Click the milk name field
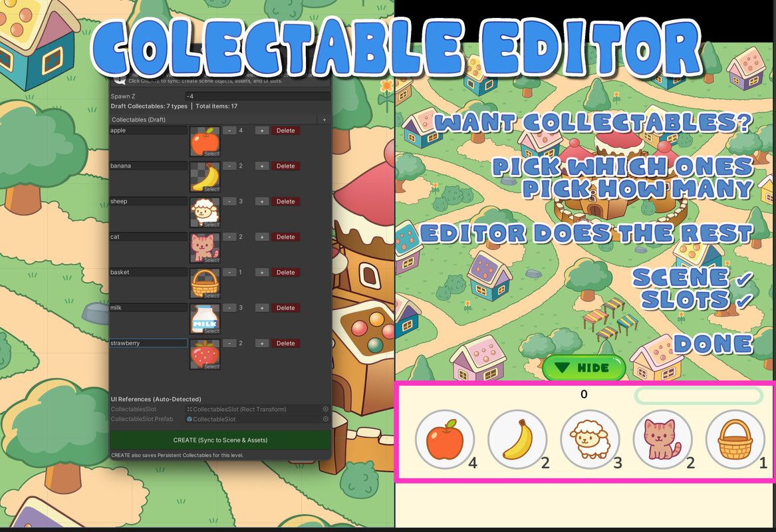This screenshot has width=776, height=532. point(148,307)
